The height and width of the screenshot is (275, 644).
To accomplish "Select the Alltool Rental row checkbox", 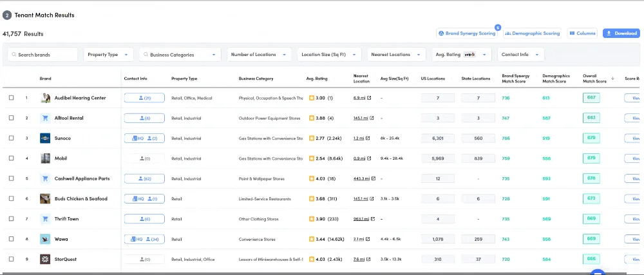I will 12,119.
